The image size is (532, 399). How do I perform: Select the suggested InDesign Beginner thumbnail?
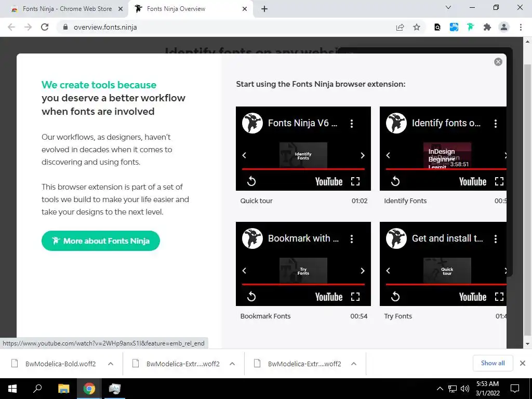pos(447,155)
